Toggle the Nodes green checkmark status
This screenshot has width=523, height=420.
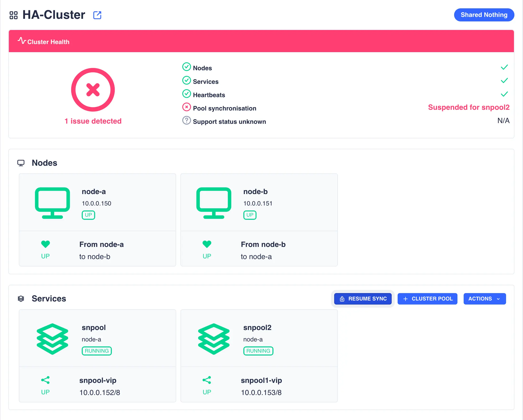tap(504, 68)
